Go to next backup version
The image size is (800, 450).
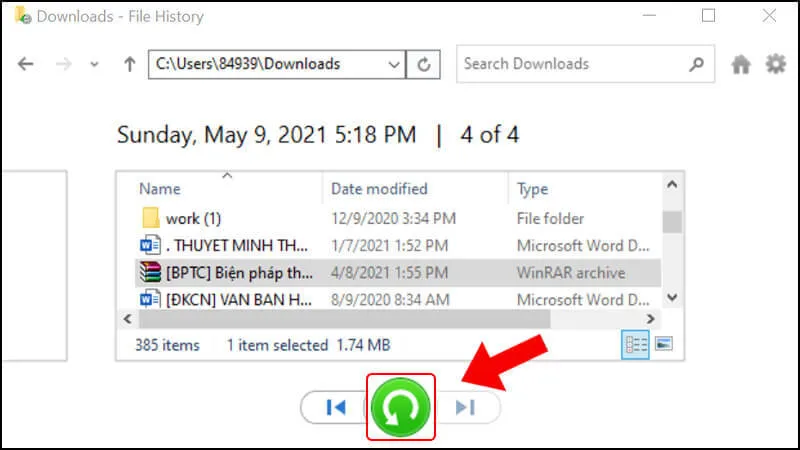point(465,407)
